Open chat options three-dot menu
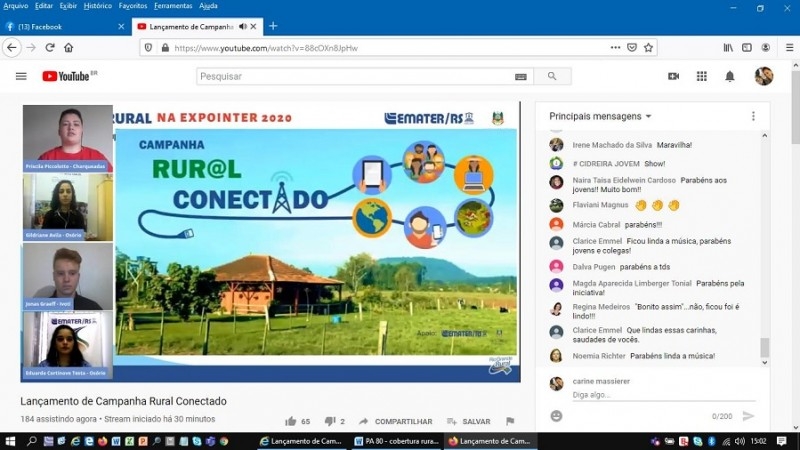Viewport: 800px width, 450px height. tap(753, 116)
